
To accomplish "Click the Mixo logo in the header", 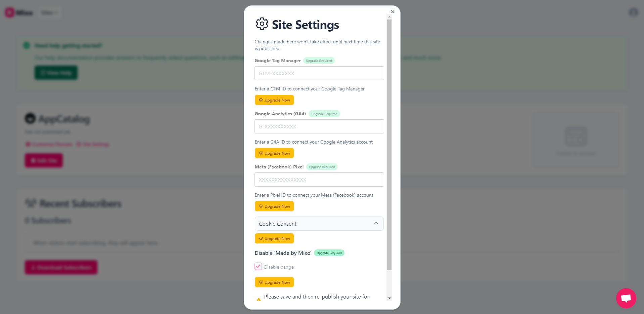I will pyautogui.click(x=19, y=13).
